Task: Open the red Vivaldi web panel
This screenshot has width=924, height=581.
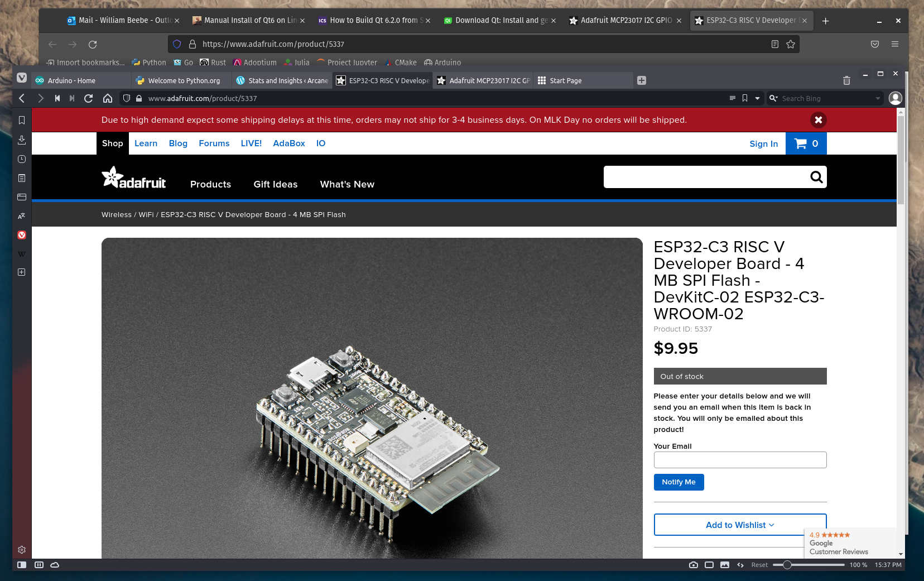Action: (x=22, y=235)
